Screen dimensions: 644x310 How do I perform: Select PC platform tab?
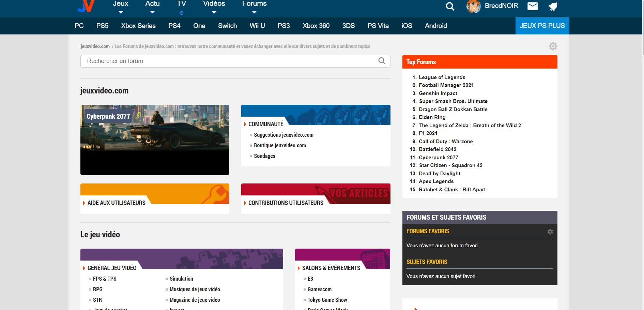pos(79,26)
